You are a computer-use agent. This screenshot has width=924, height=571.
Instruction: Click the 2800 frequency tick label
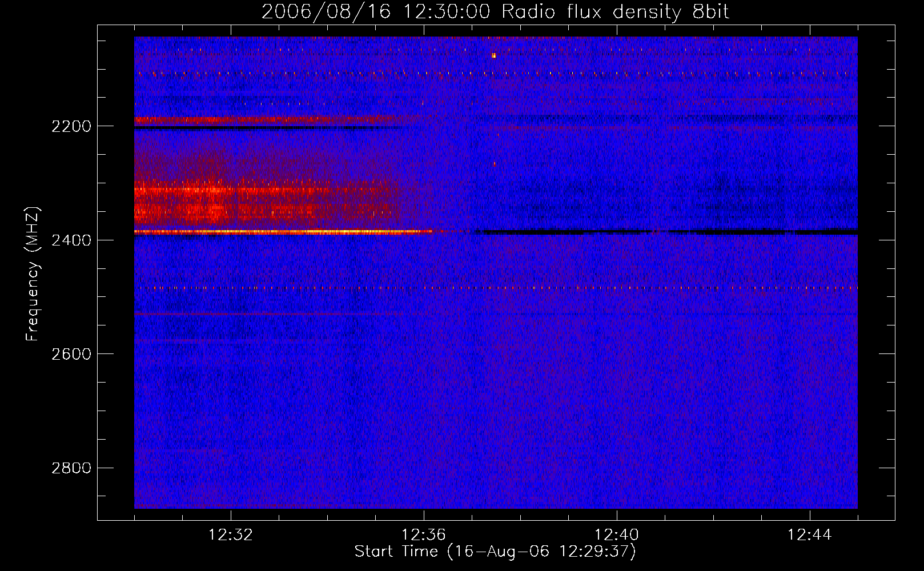tap(71, 468)
